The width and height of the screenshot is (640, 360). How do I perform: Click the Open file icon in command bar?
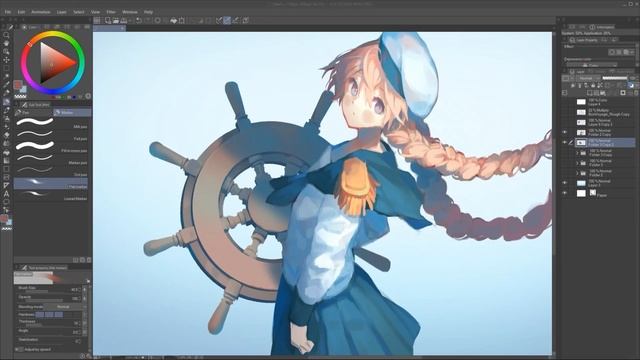(116, 20)
